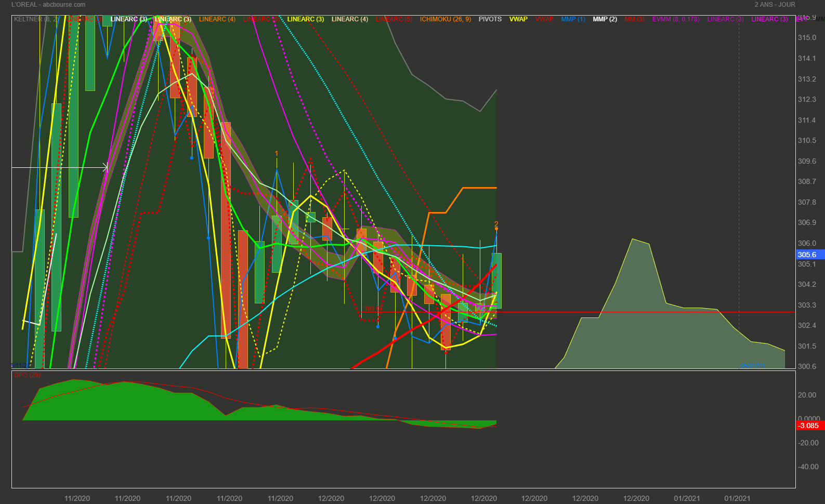Toggle the red VWAP legend entry

point(544,19)
